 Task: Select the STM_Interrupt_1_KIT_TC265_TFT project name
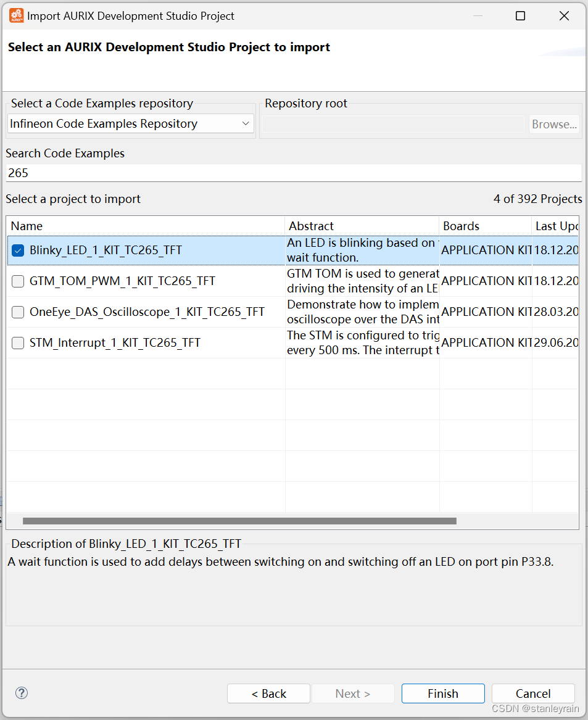point(115,342)
